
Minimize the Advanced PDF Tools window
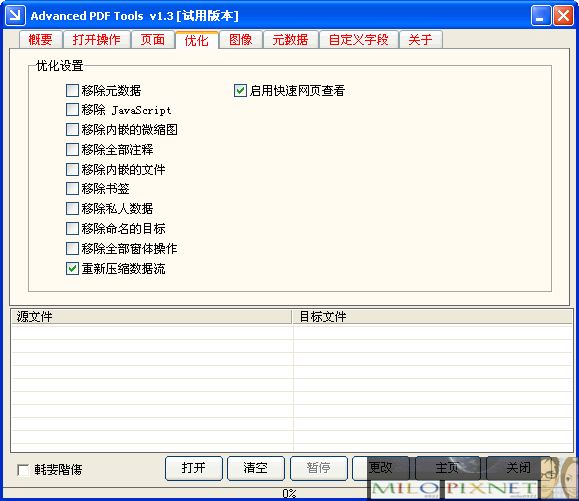(x=541, y=16)
